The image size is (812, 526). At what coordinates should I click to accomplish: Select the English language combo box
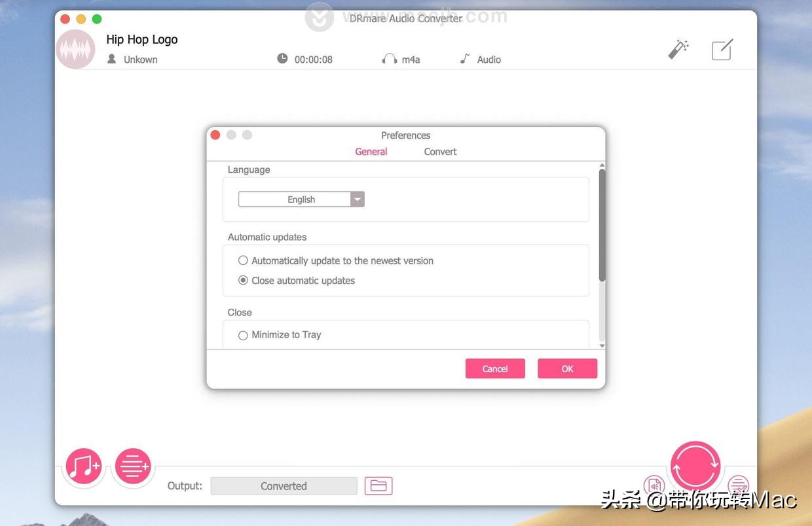298,198
